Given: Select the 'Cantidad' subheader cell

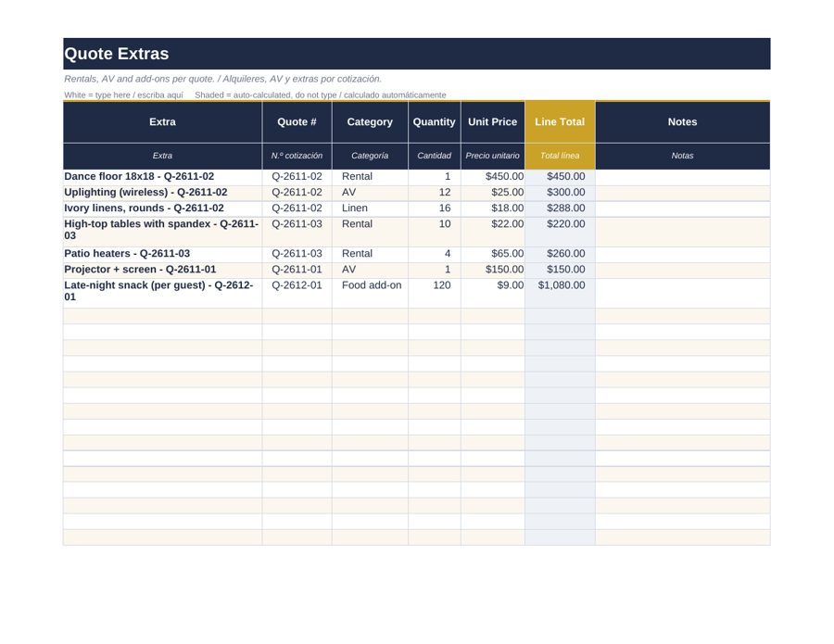Looking at the screenshot, I should 434,156.
